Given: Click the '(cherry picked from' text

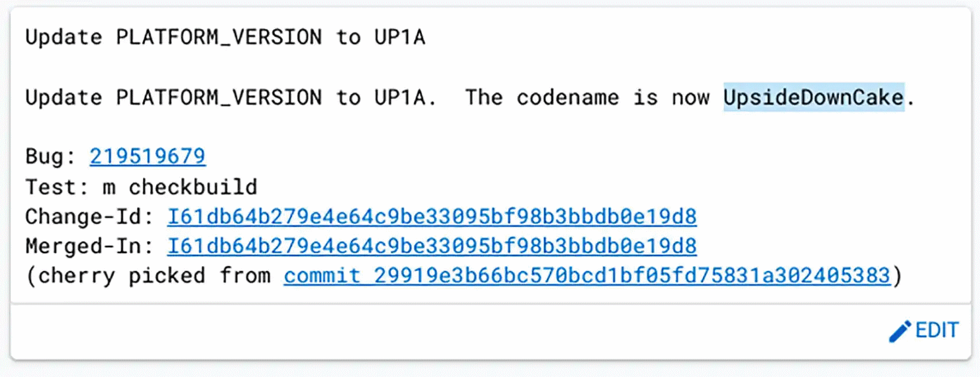Looking at the screenshot, I should pos(148,275).
